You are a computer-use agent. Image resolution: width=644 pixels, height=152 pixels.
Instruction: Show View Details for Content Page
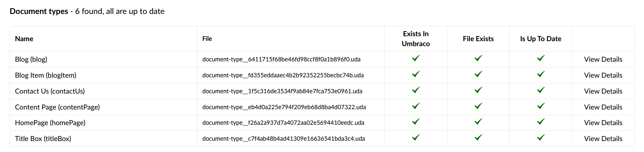603,107
